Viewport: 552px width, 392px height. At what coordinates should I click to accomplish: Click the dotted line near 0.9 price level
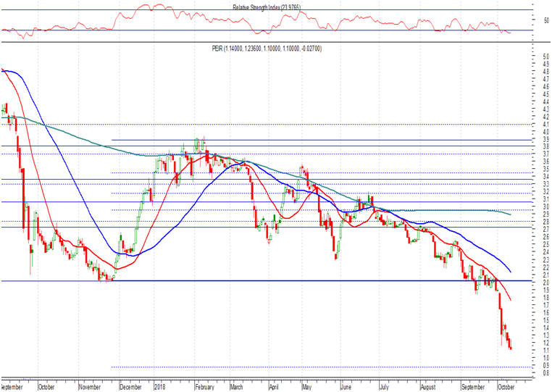click(290, 367)
